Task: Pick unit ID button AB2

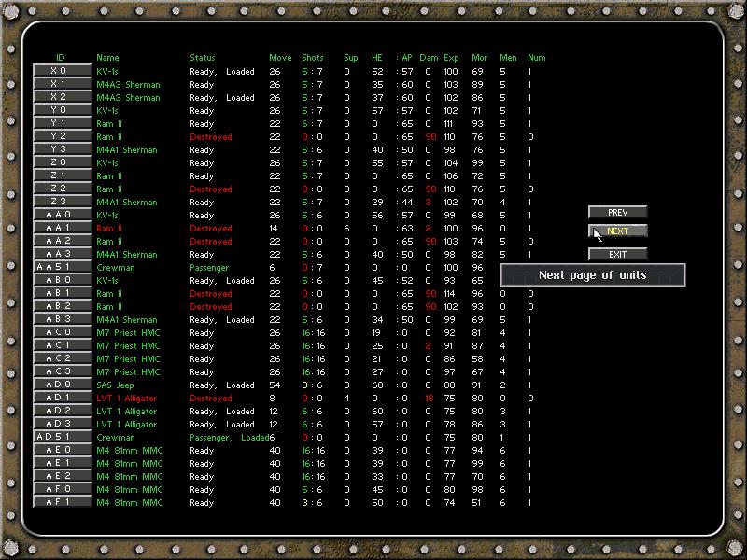Action: (62, 307)
